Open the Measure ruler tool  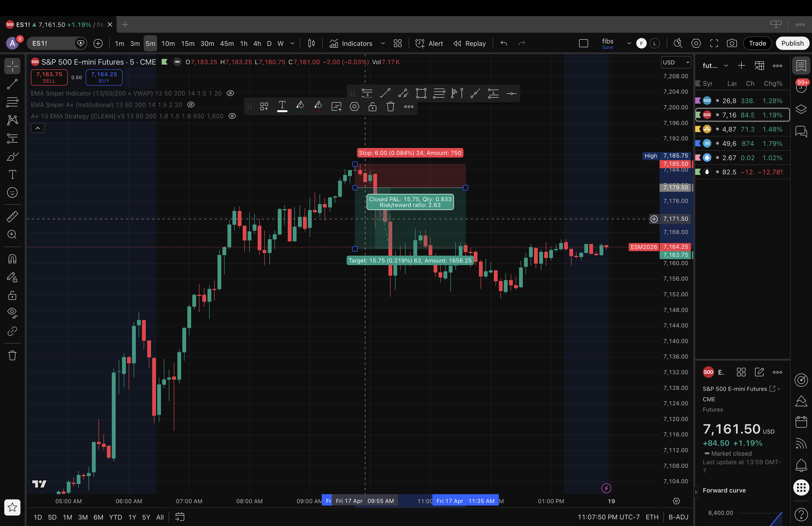(x=12, y=216)
